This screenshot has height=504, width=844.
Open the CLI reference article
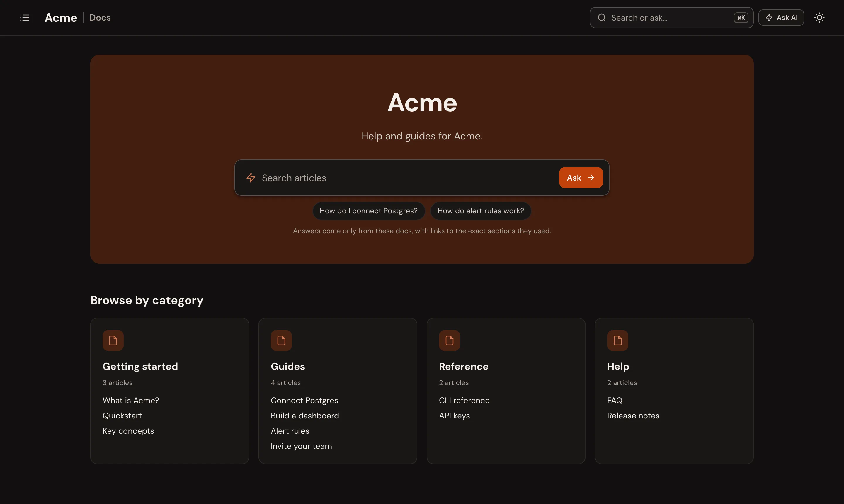464,400
